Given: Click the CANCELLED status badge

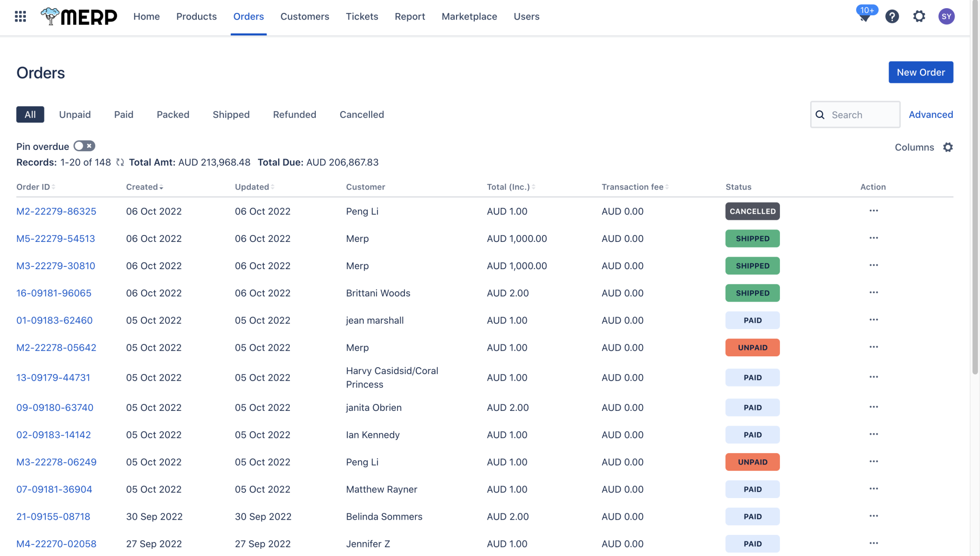Looking at the screenshot, I should point(752,211).
